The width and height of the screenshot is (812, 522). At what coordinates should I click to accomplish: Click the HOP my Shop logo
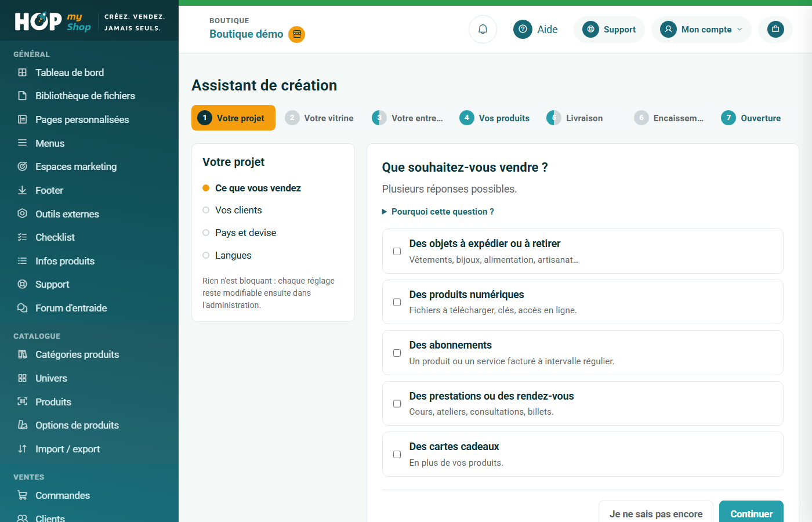click(53, 21)
